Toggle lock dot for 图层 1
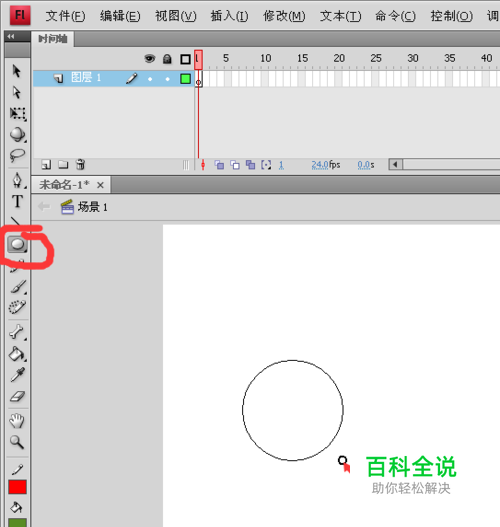Screen dimensions: 500x527 coord(167,79)
